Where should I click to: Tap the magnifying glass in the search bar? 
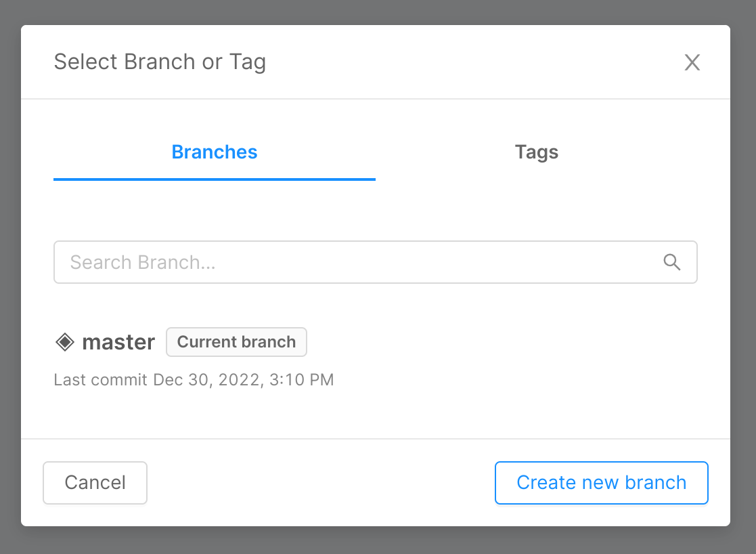(672, 262)
